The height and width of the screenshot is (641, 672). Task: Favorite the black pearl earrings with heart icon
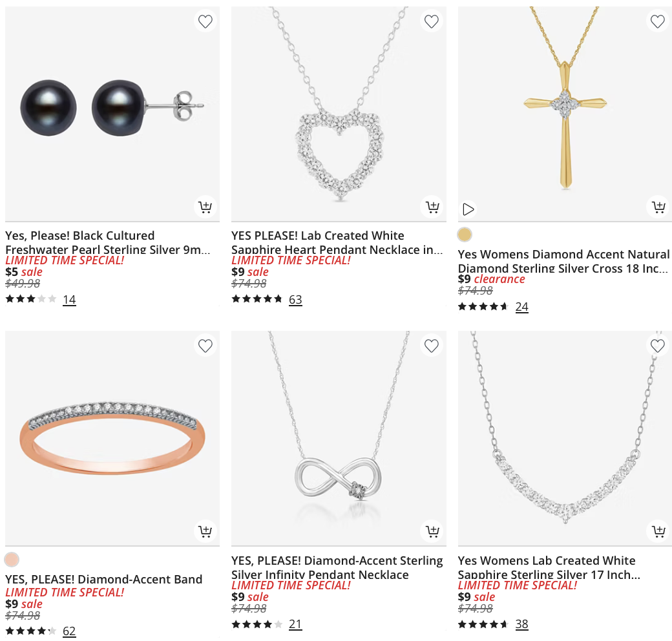[x=205, y=21]
